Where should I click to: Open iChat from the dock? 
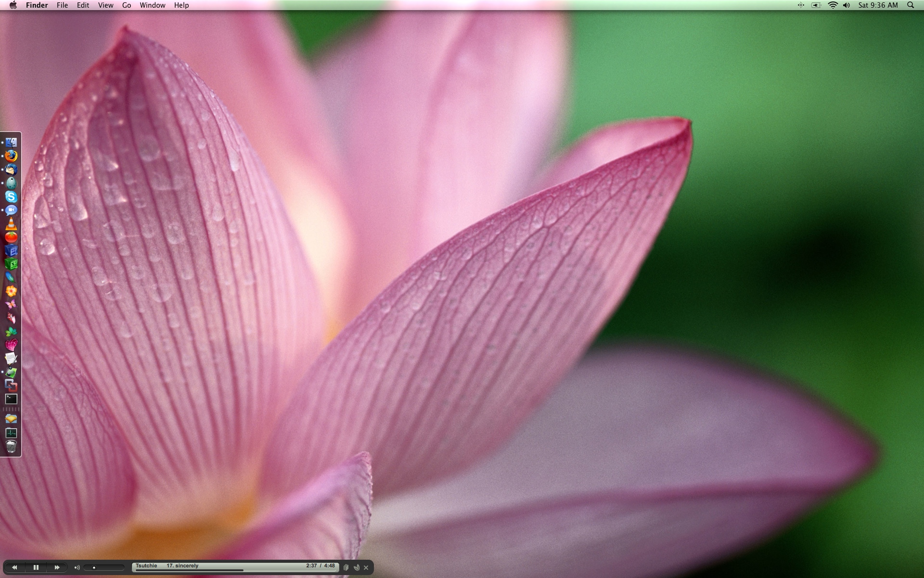coord(11,210)
